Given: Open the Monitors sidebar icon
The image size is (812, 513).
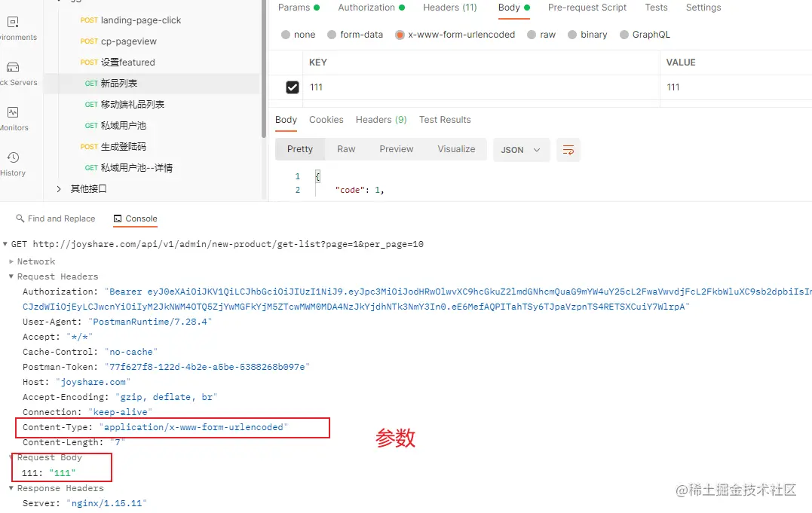Looking at the screenshot, I should click(x=13, y=112).
